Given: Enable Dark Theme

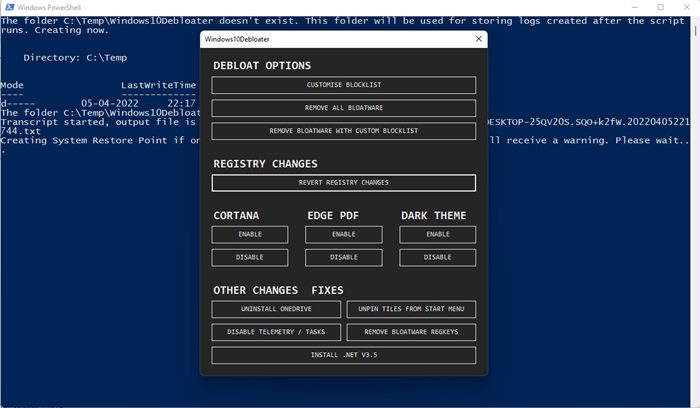Looking at the screenshot, I should pos(438,234).
